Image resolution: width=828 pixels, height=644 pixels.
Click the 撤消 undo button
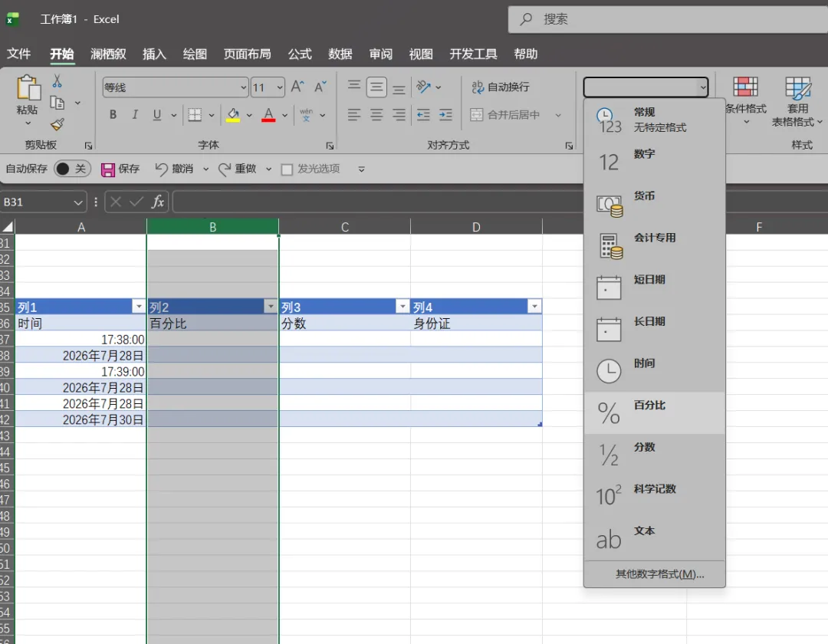pyautogui.click(x=175, y=169)
